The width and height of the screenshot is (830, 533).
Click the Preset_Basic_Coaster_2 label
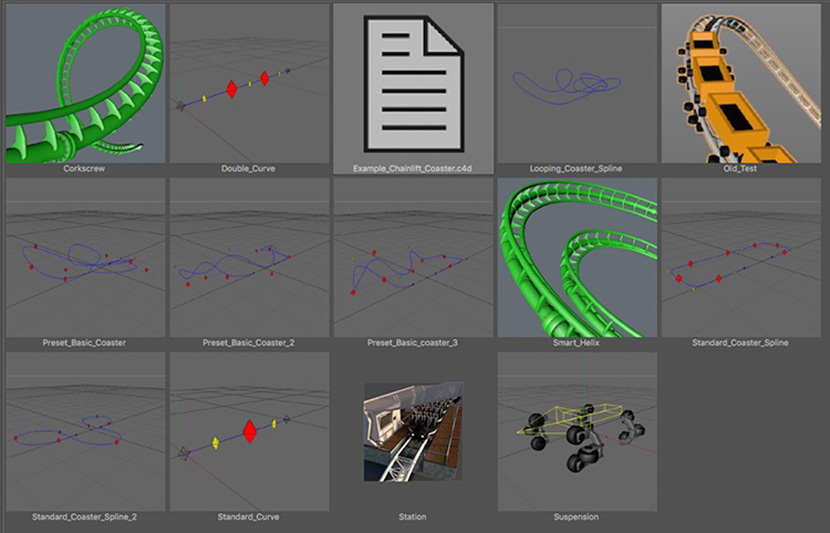248,343
